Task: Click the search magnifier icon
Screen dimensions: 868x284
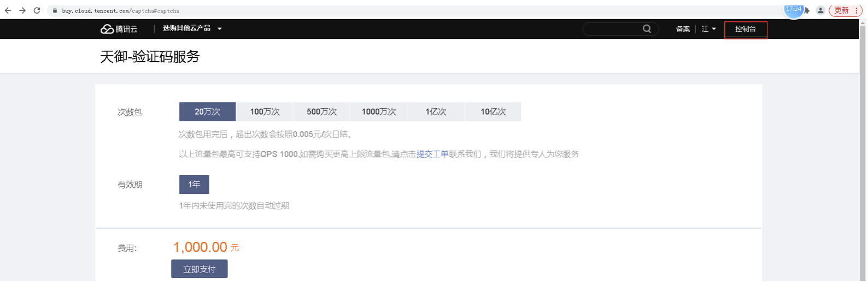Action: coord(647,29)
